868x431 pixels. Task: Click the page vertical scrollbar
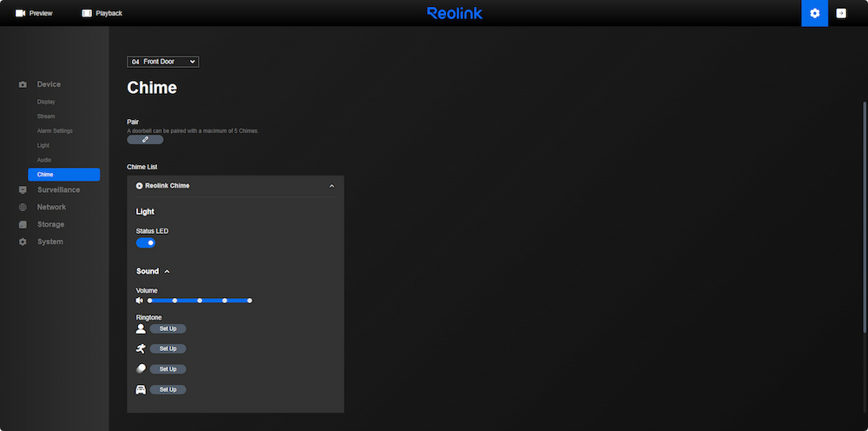tap(865, 217)
